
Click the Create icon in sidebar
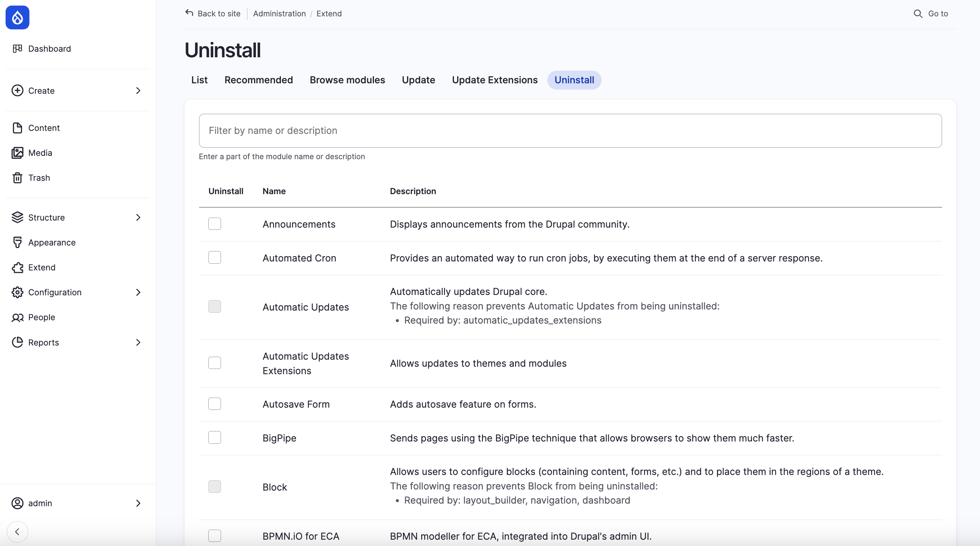coord(17,90)
